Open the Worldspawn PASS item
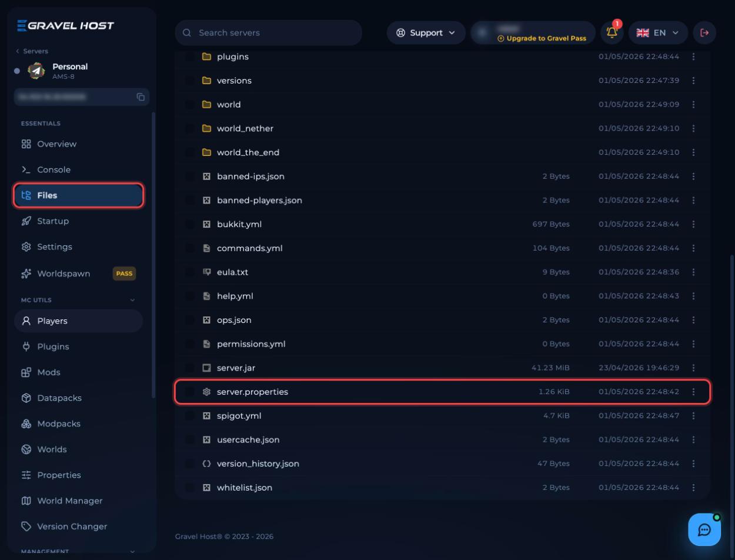This screenshot has height=560, width=735. tap(78, 274)
